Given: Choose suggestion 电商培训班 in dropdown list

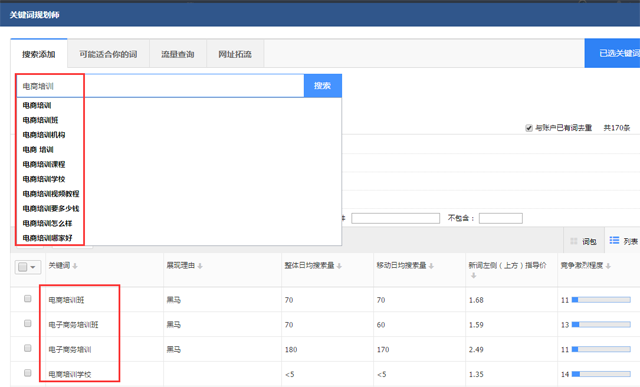Looking at the screenshot, I should 40,120.
